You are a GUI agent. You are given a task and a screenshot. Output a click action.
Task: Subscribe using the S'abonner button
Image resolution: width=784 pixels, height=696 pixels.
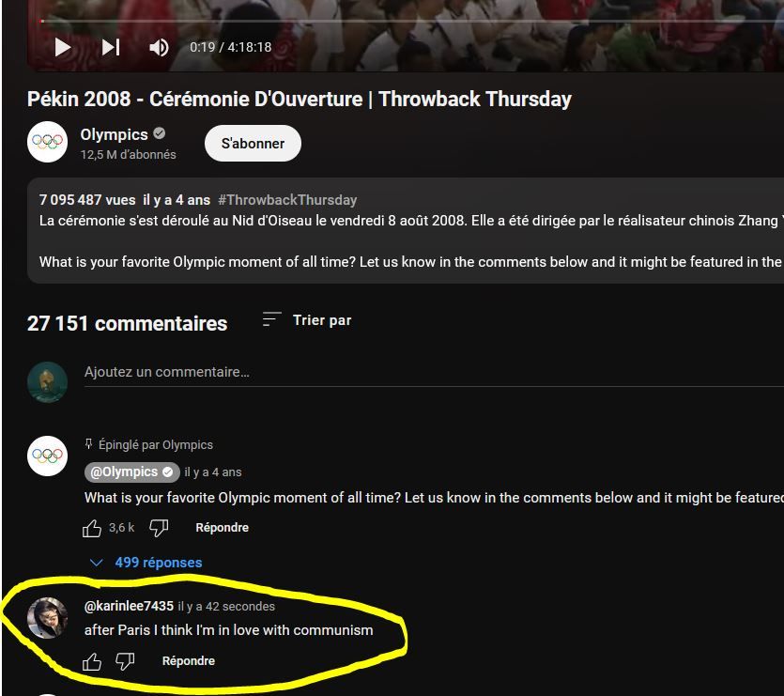pos(253,143)
